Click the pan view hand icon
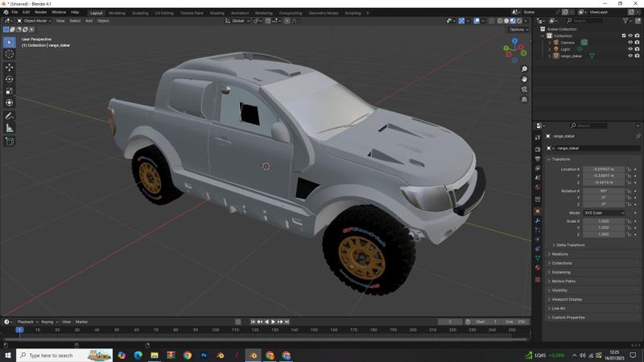The height and width of the screenshot is (362, 644). 524,79
